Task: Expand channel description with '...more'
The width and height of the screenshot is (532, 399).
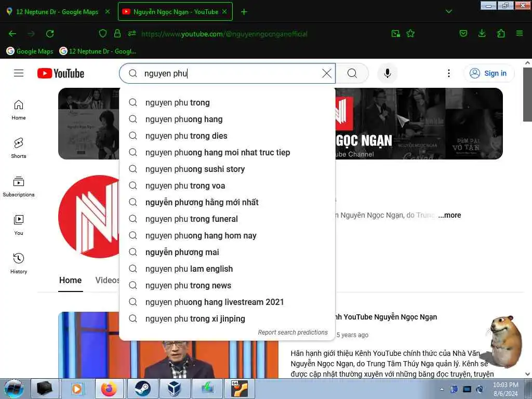Action: [449, 215]
